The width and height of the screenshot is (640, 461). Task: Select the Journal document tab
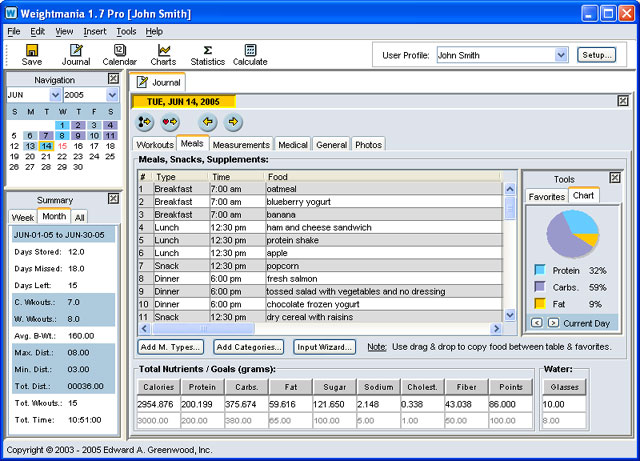pos(158,82)
